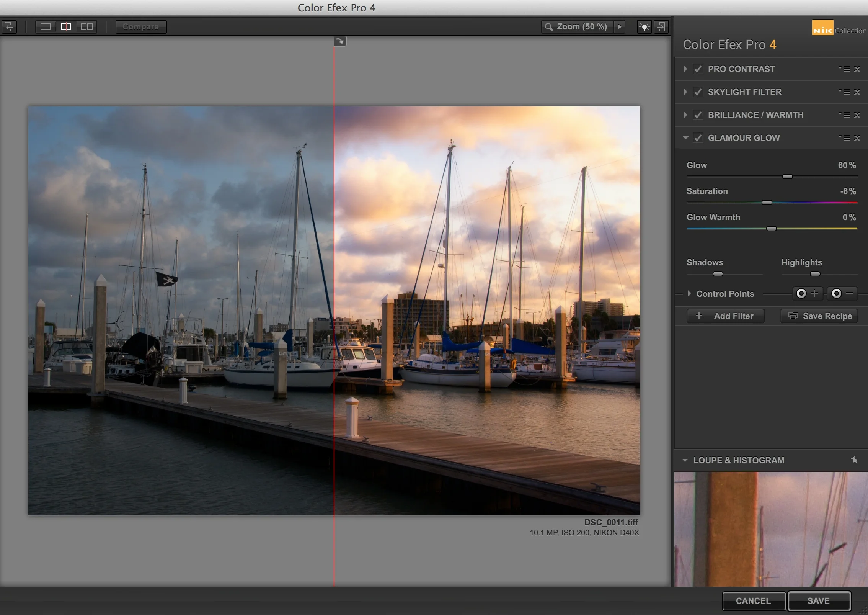Toggle the Brilliance / Warmth checkbox
868x615 pixels.
tap(698, 115)
